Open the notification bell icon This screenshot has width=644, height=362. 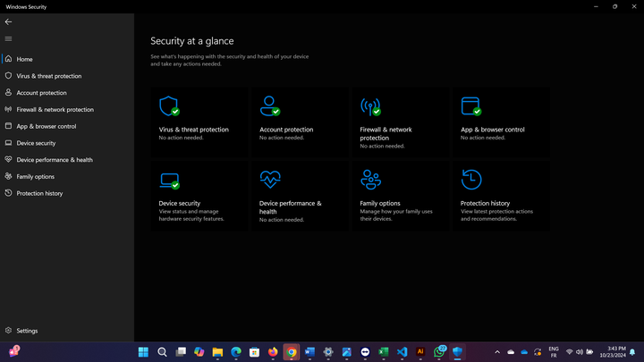click(632, 352)
